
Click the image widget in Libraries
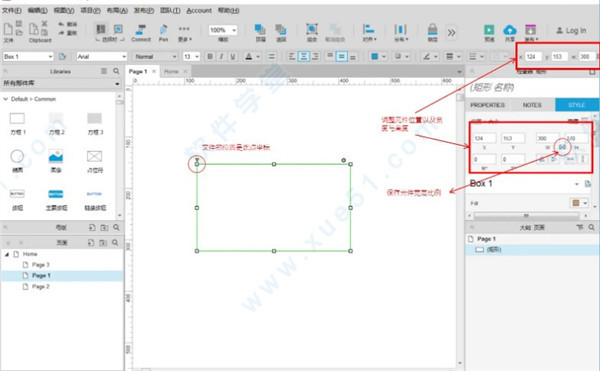pyautogui.click(x=55, y=156)
